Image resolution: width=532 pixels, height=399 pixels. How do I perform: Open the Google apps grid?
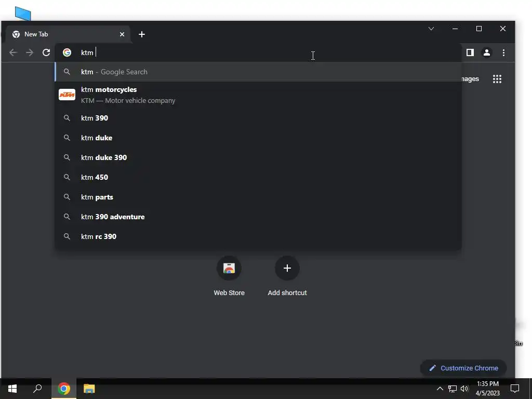tap(497, 79)
